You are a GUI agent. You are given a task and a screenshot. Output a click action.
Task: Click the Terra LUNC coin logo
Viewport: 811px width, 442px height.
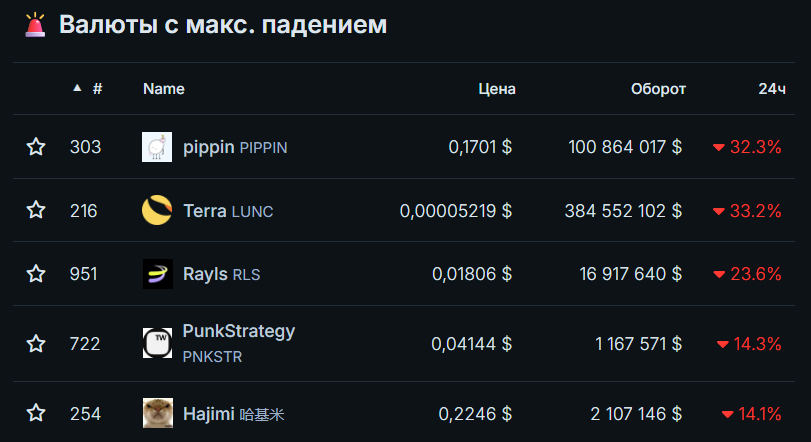pyautogui.click(x=157, y=211)
